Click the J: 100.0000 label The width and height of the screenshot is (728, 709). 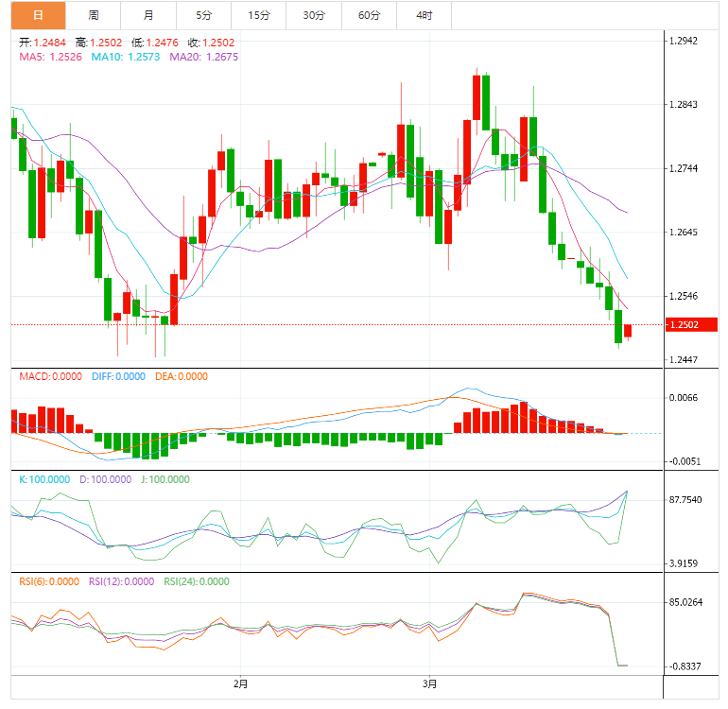coord(165,479)
